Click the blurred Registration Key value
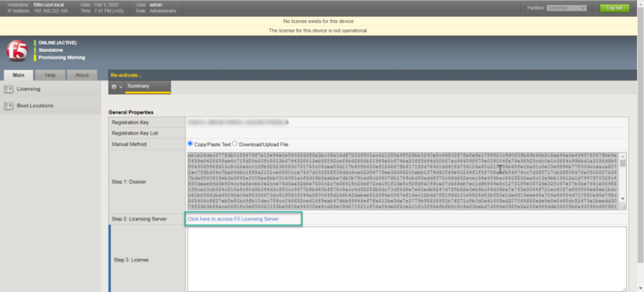The width and height of the screenshot is (644, 292). pos(237,123)
